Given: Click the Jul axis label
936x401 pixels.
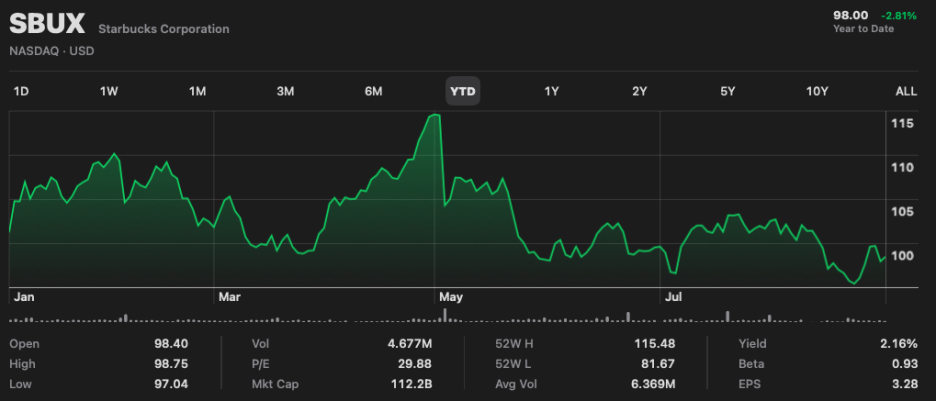Looking at the screenshot, I should pyautogui.click(x=673, y=297).
